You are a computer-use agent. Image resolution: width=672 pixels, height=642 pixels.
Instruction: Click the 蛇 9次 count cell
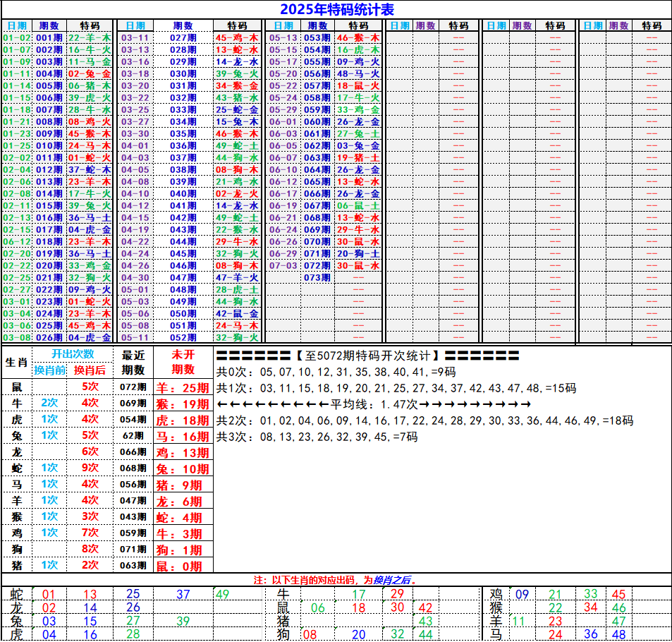(x=90, y=468)
